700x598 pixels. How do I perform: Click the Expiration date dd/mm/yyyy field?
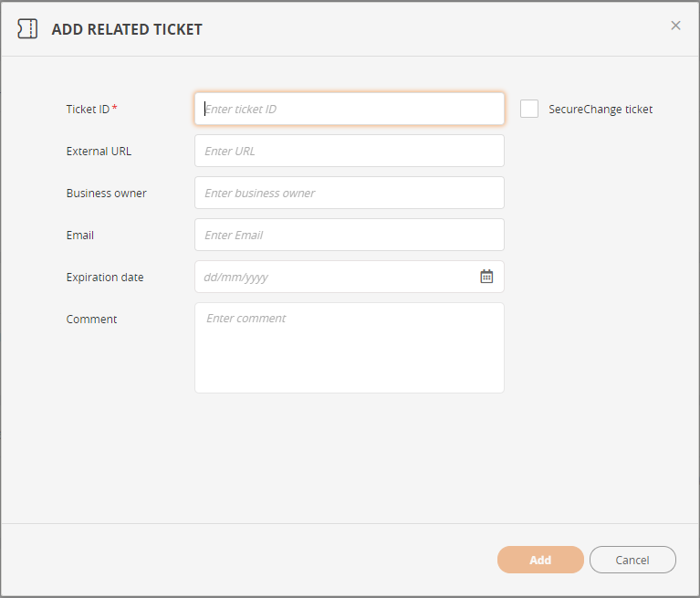pos(333,277)
